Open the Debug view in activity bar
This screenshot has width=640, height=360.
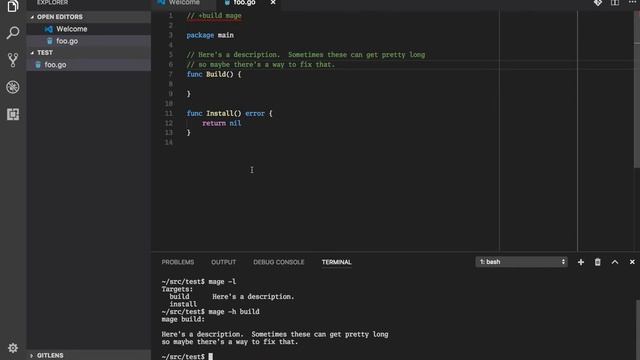click(x=13, y=87)
